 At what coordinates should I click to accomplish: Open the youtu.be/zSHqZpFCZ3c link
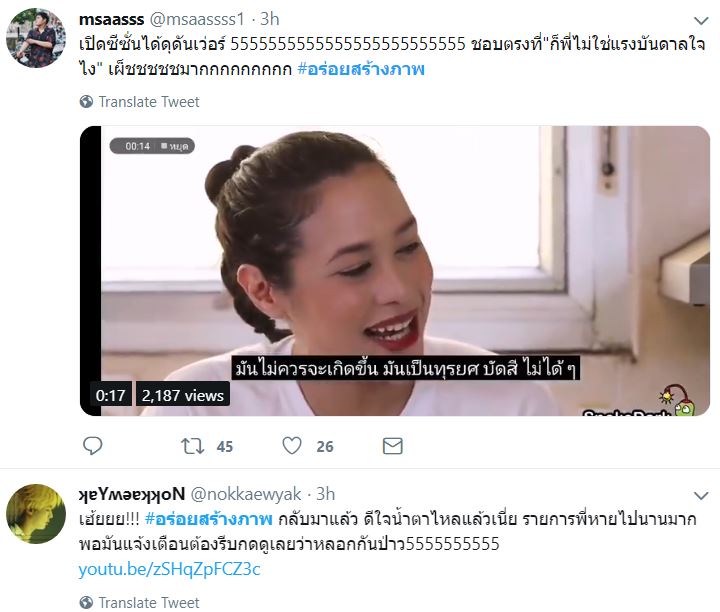[x=169, y=570]
